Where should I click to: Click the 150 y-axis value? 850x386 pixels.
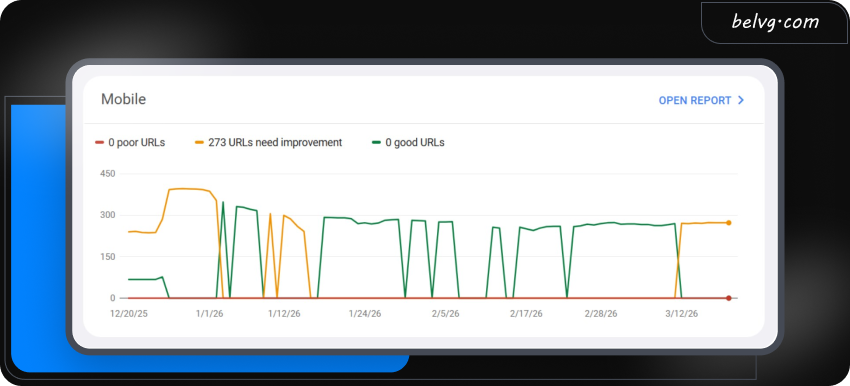pos(108,256)
